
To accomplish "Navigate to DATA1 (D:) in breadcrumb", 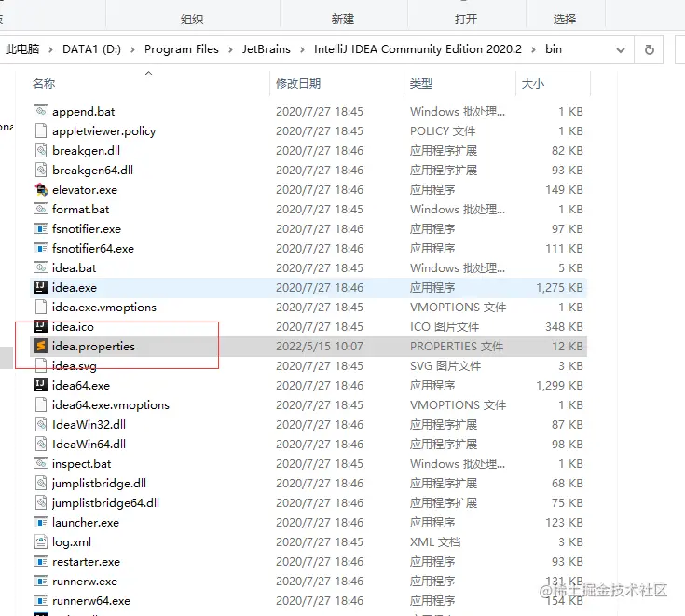I will pos(91,49).
